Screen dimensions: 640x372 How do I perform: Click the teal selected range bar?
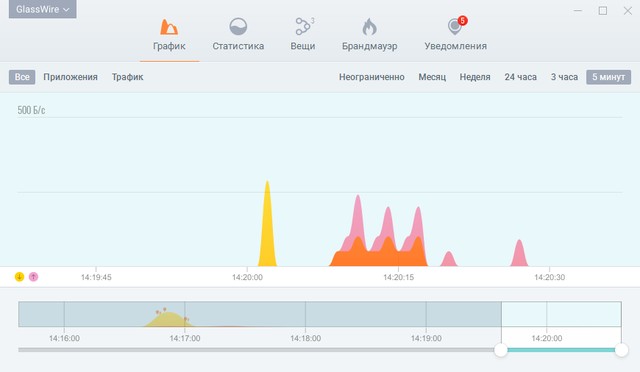(x=561, y=350)
